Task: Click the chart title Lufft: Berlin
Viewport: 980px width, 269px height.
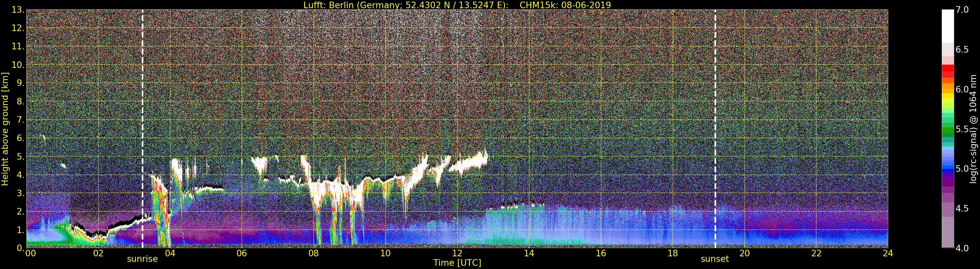Action: coord(457,5)
